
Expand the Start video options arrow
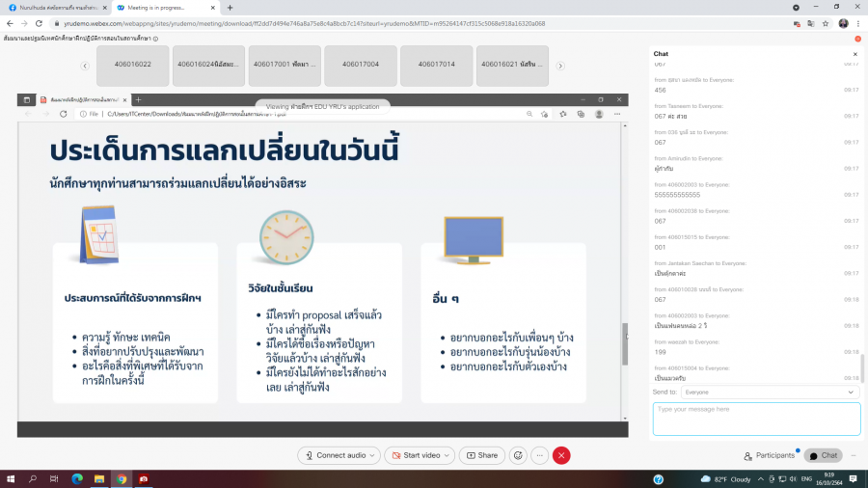point(448,455)
